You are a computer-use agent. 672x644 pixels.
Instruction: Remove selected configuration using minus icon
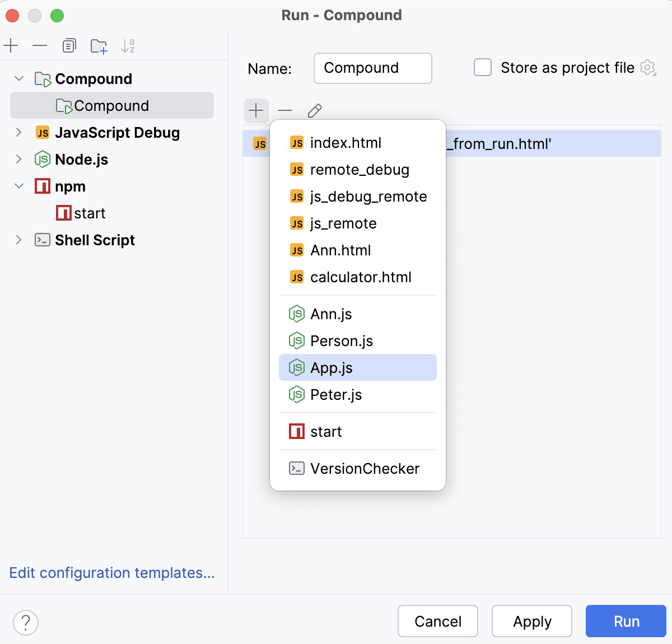point(40,45)
